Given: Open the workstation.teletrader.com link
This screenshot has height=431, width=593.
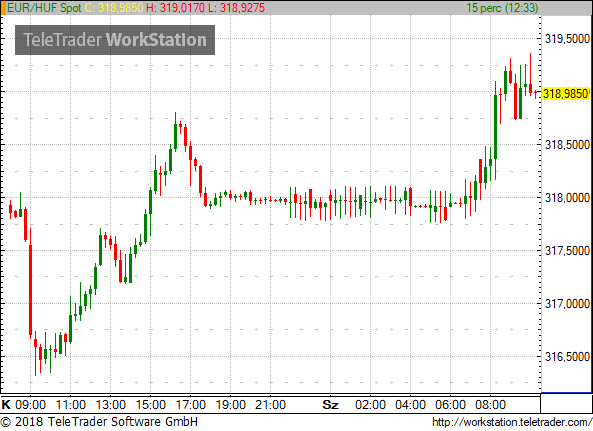Looking at the screenshot, I should pyautogui.click(x=512, y=422).
